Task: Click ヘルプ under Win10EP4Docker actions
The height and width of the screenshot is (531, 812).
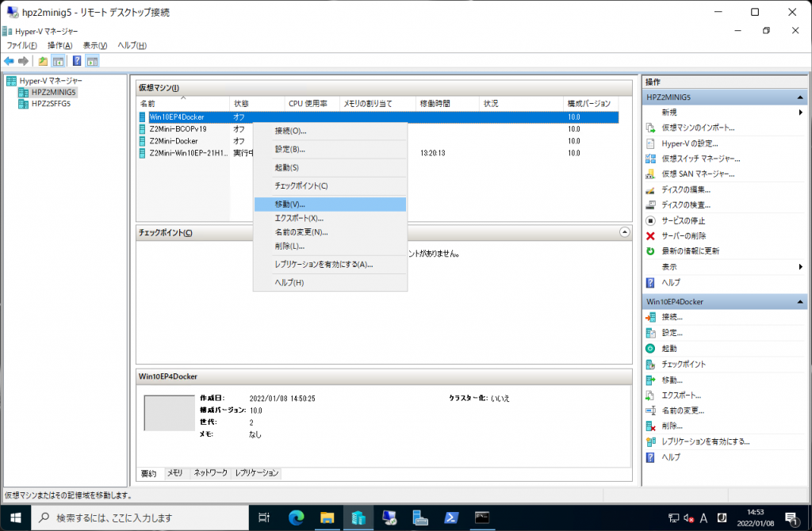Action: 671,457
